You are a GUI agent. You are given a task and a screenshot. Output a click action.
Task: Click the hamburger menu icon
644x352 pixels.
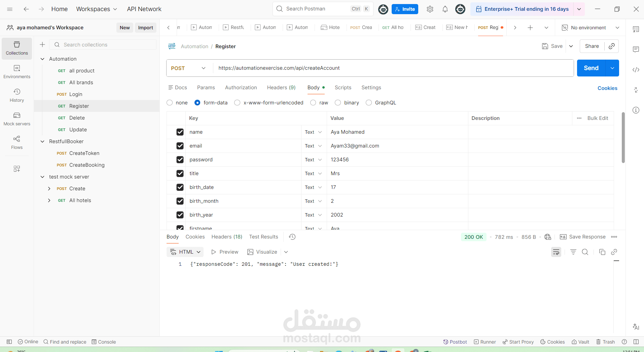click(10, 9)
